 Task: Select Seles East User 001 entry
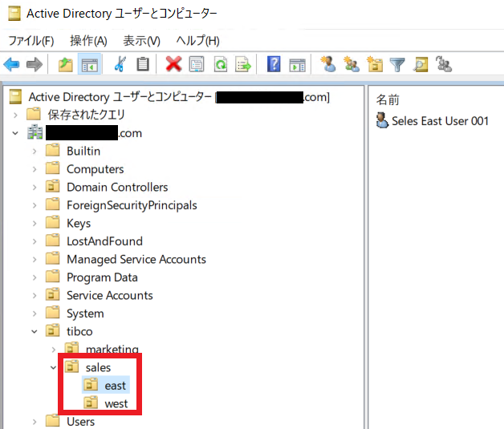[x=440, y=121]
